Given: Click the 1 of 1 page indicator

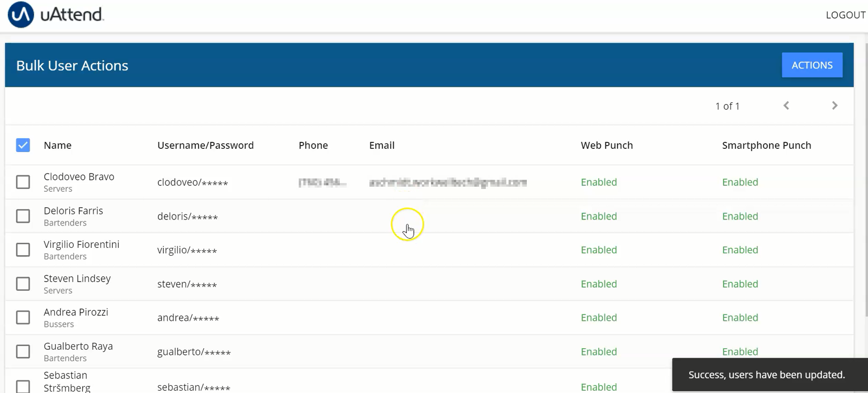Looking at the screenshot, I should tap(728, 106).
